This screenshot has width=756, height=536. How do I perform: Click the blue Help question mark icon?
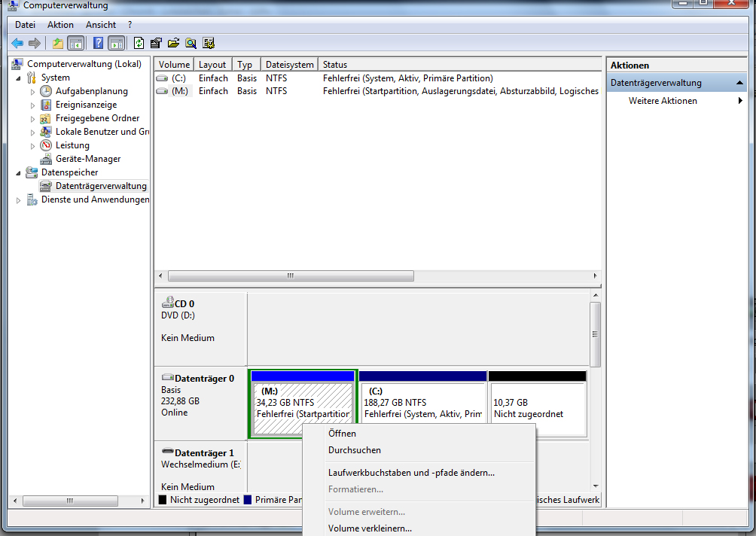(x=98, y=43)
